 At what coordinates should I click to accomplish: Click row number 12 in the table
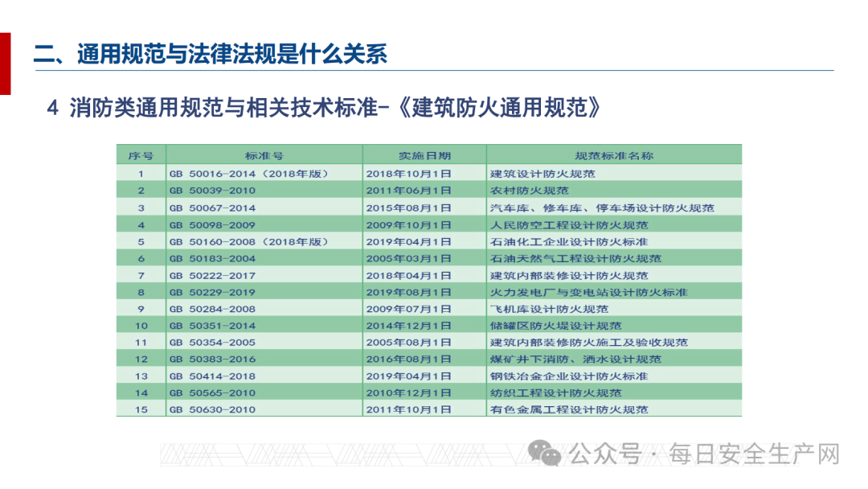pos(141,360)
